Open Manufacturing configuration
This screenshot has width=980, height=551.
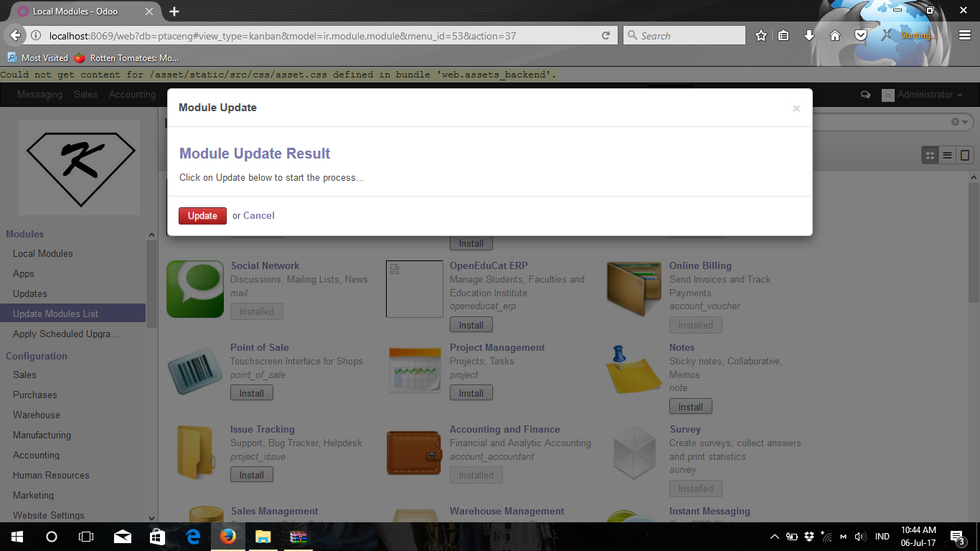(x=42, y=435)
